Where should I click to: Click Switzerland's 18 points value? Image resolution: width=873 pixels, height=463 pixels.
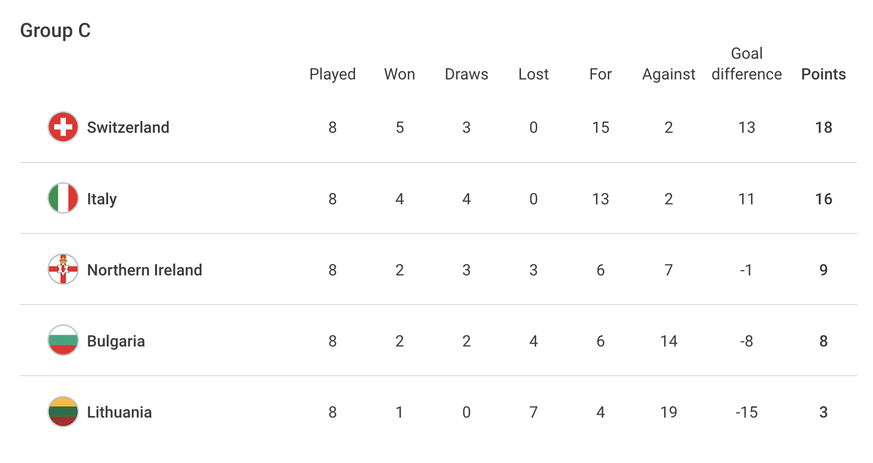[823, 127]
